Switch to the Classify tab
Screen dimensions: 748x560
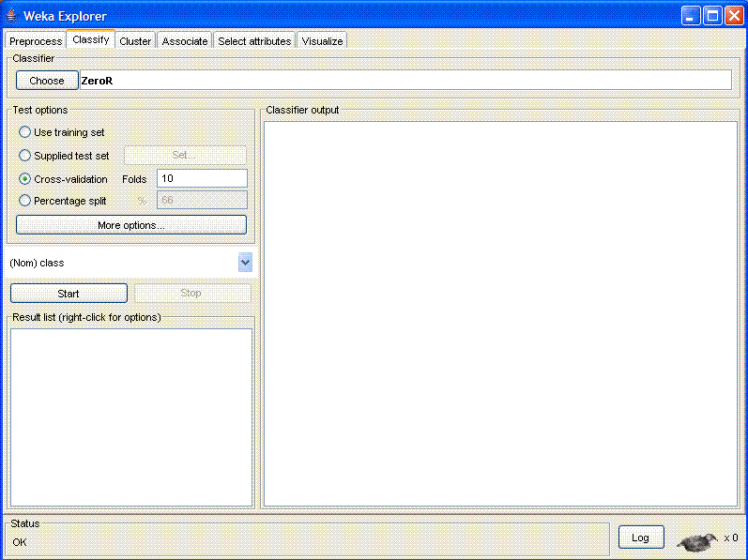[91, 39]
